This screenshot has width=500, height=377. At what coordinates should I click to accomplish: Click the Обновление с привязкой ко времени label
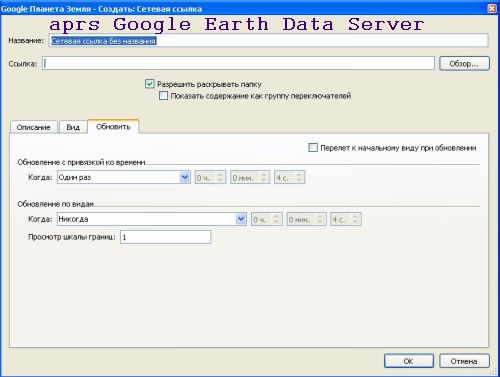point(81,162)
